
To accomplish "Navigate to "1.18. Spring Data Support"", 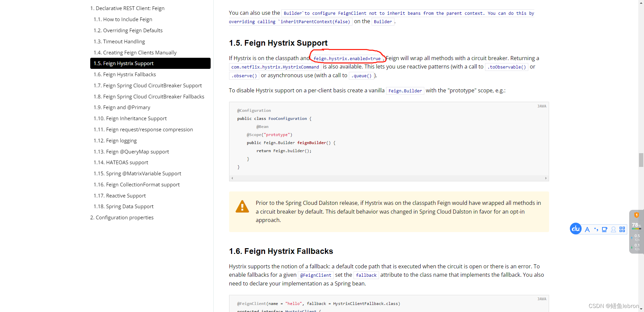I will point(123,206).
